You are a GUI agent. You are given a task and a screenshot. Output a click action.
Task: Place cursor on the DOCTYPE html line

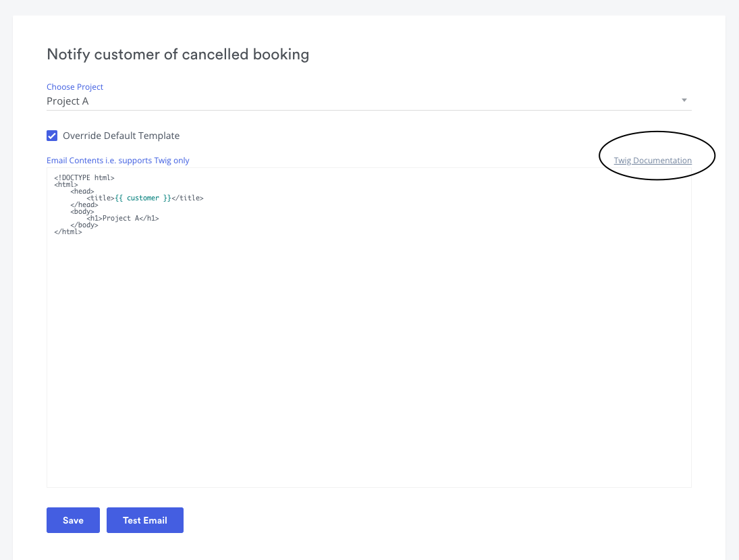(84, 177)
